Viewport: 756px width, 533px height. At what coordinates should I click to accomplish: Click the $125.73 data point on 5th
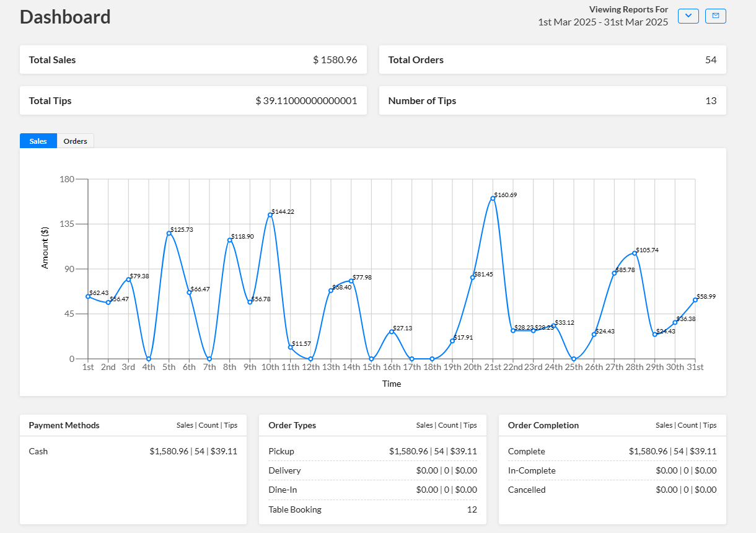coord(169,233)
